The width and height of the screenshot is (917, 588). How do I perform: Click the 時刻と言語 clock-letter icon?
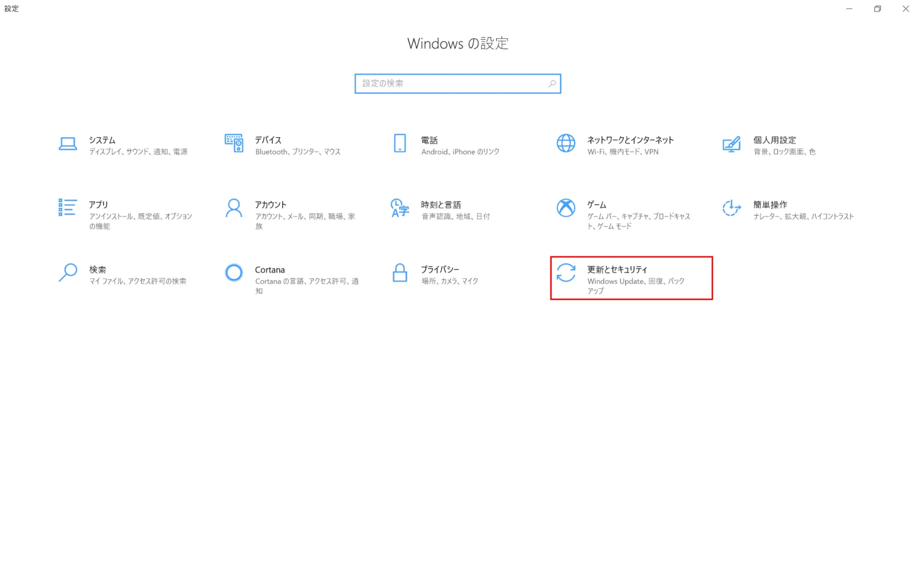coord(400,208)
